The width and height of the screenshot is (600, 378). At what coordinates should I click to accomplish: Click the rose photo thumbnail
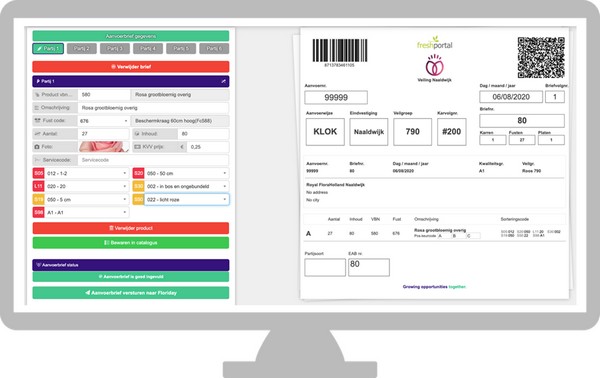click(x=104, y=147)
